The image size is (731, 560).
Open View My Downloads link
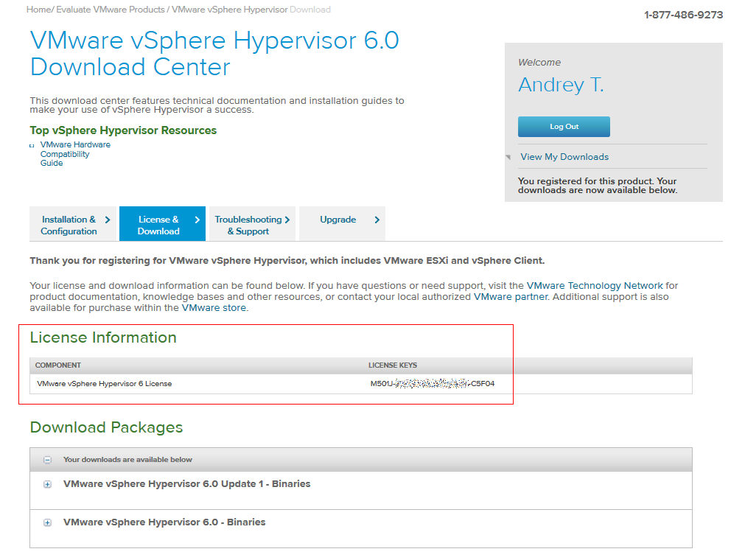pyautogui.click(x=564, y=157)
